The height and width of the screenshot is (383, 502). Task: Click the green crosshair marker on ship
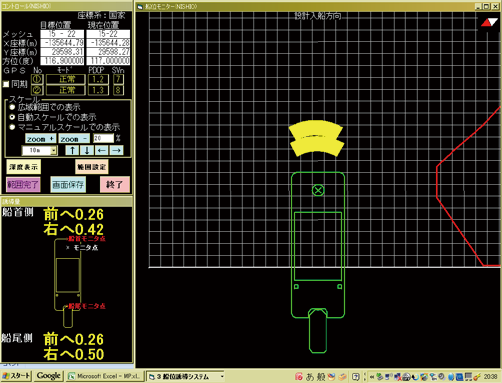(x=318, y=190)
